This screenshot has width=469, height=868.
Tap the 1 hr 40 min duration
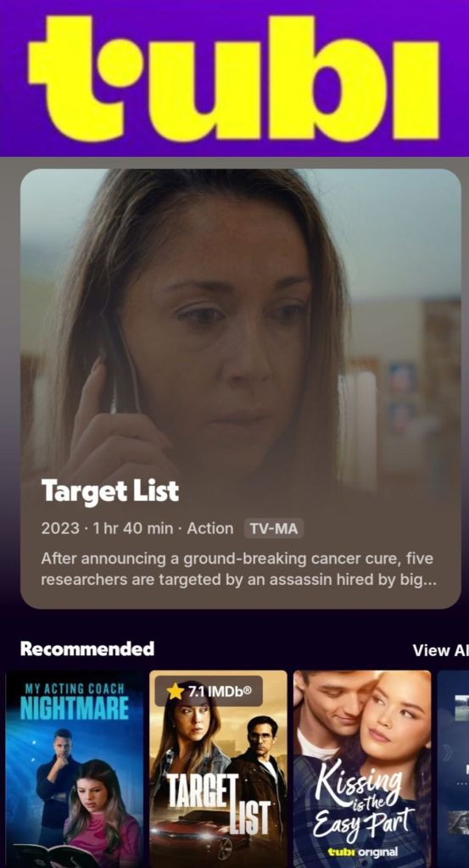point(133,529)
